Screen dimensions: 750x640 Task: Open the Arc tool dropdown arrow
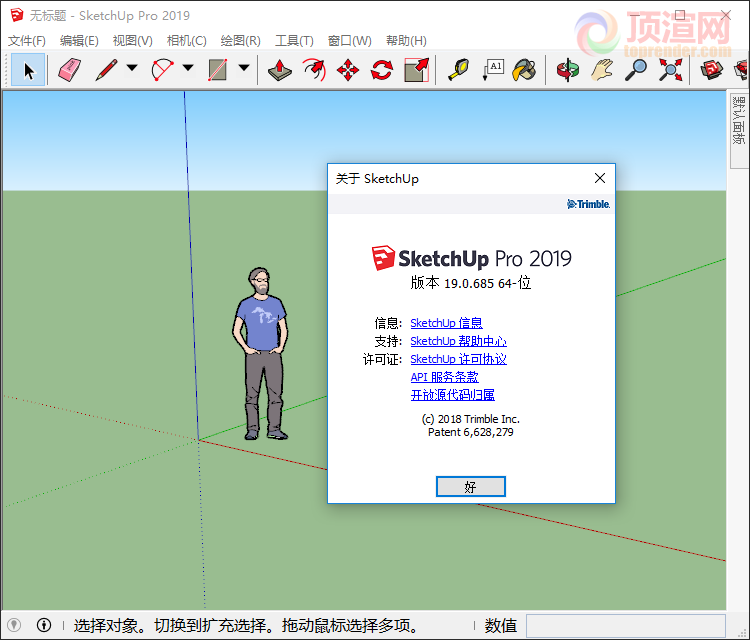[x=188, y=68]
